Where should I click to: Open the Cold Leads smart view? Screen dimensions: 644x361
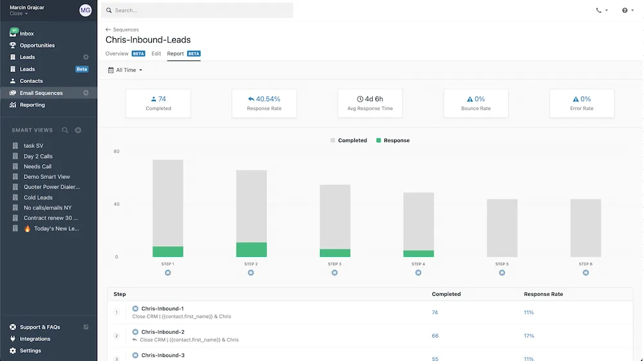coord(38,198)
